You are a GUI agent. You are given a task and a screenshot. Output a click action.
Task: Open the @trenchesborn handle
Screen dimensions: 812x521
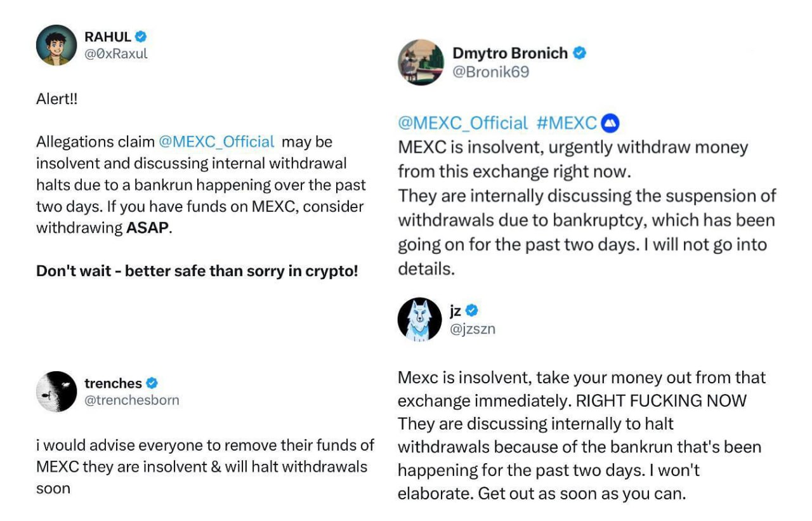(131, 400)
